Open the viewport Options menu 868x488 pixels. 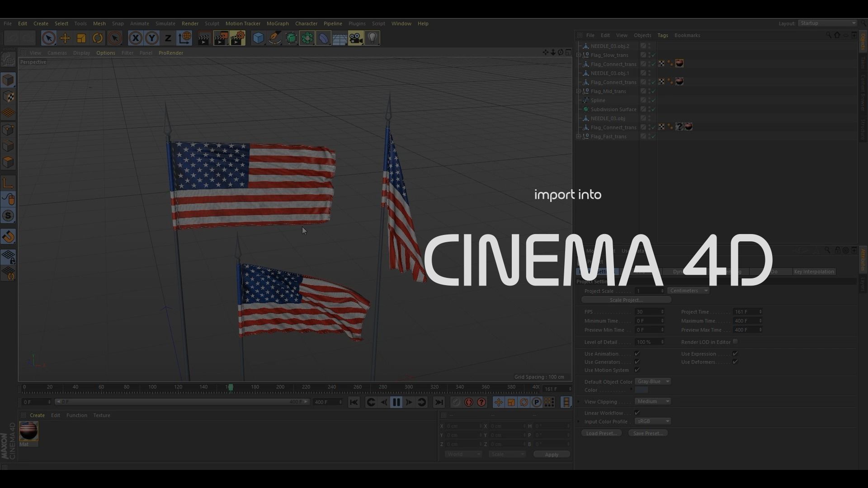105,53
